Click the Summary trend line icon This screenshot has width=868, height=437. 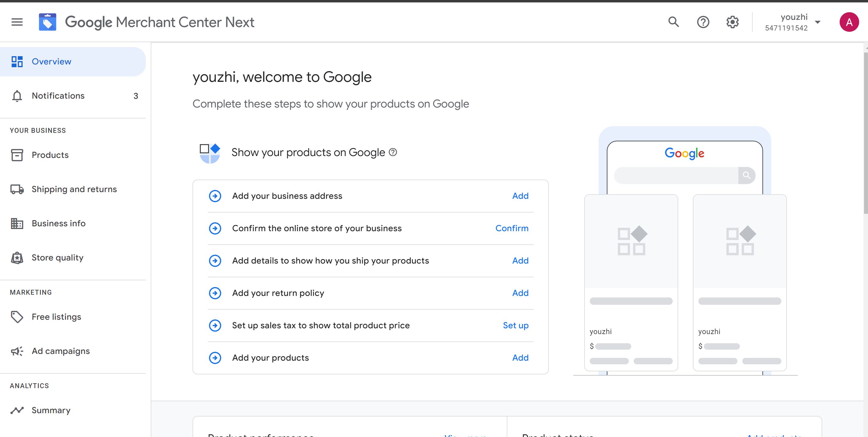17,410
